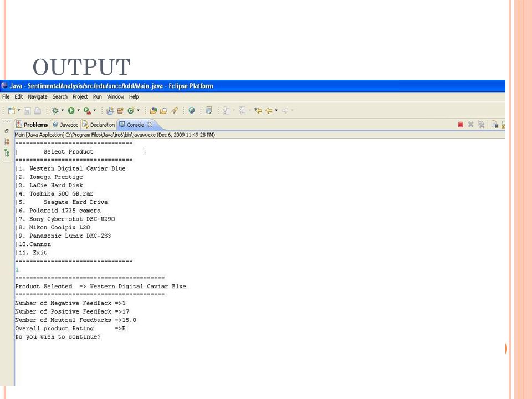Click the Open Type icon
This screenshot has width=532, height=399.
pyautogui.click(x=154, y=111)
